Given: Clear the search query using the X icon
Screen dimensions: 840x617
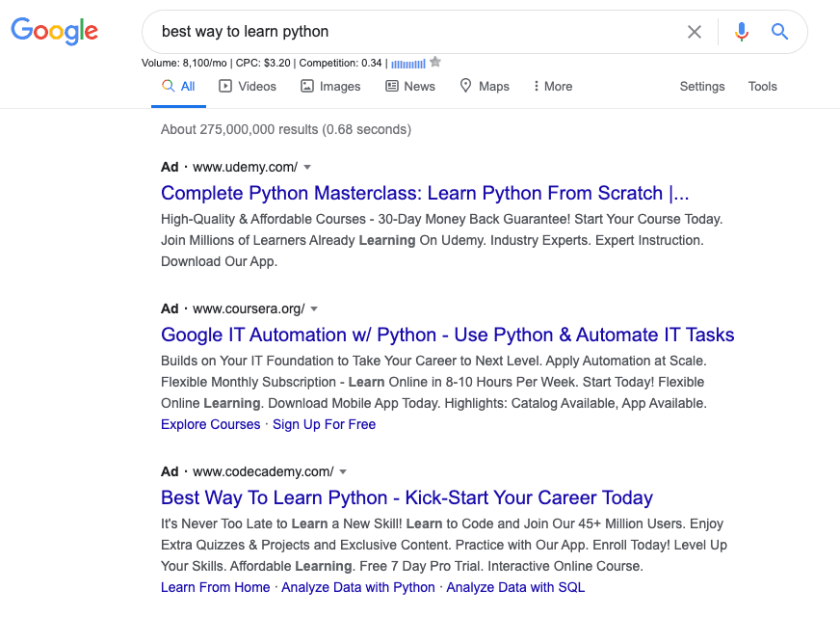Looking at the screenshot, I should [695, 32].
